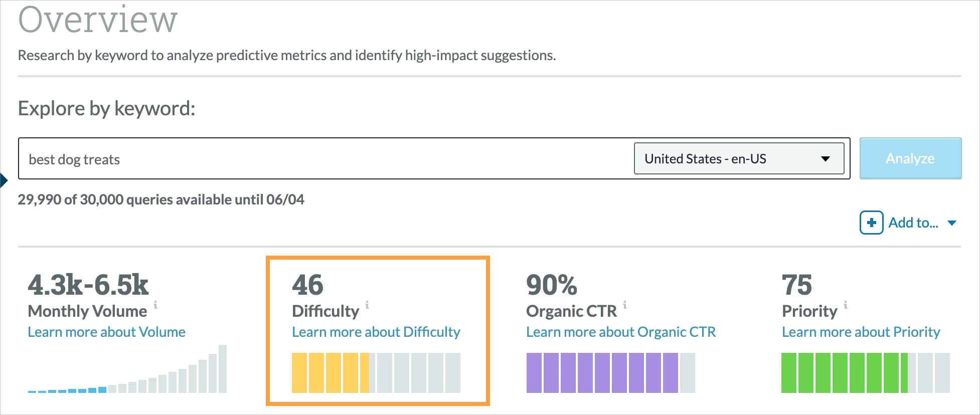Open the United States - en-US dropdown
Screen dimensions: 980x415
[740, 159]
